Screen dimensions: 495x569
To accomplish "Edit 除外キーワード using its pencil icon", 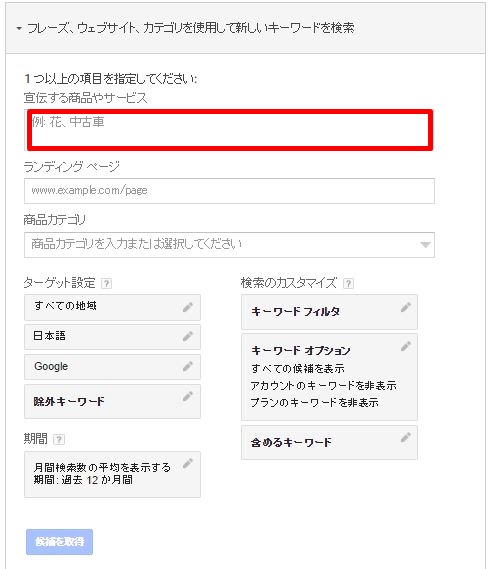I will [x=188, y=396].
